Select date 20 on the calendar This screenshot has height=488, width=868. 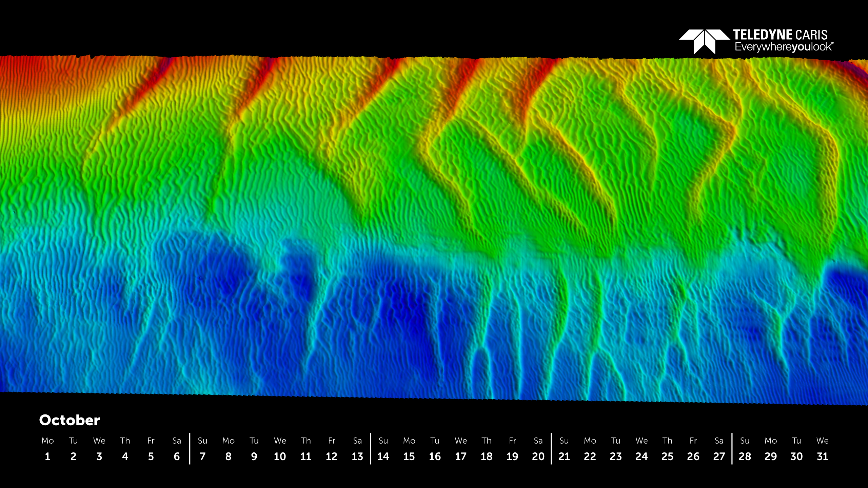pyautogui.click(x=538, y=456)
